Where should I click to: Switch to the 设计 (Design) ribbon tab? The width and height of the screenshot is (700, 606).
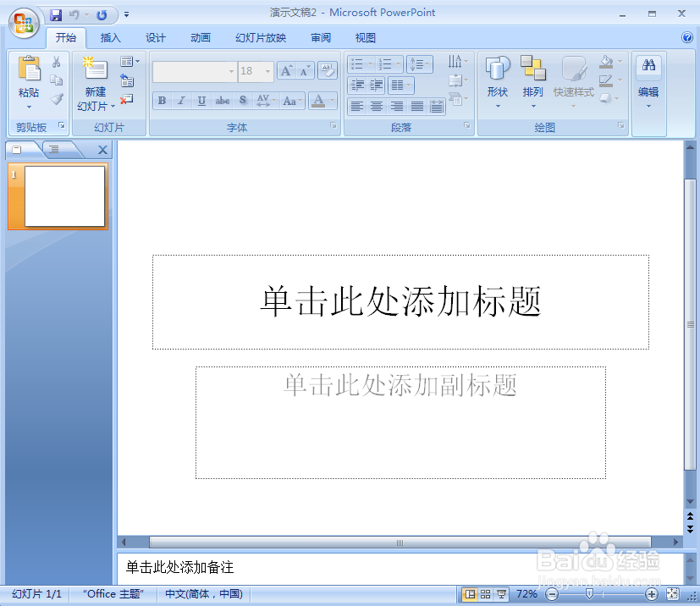click(156, 38)
